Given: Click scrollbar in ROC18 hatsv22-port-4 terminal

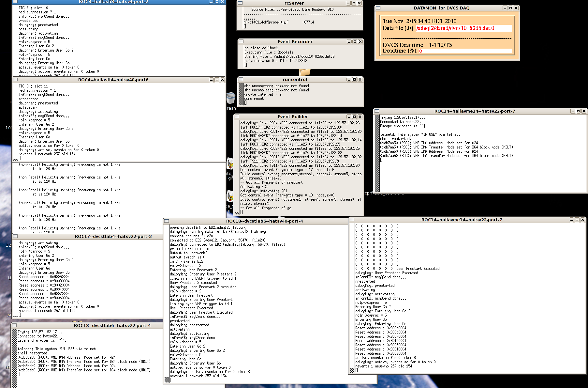Looking at the screenshot, I should 14,358.
